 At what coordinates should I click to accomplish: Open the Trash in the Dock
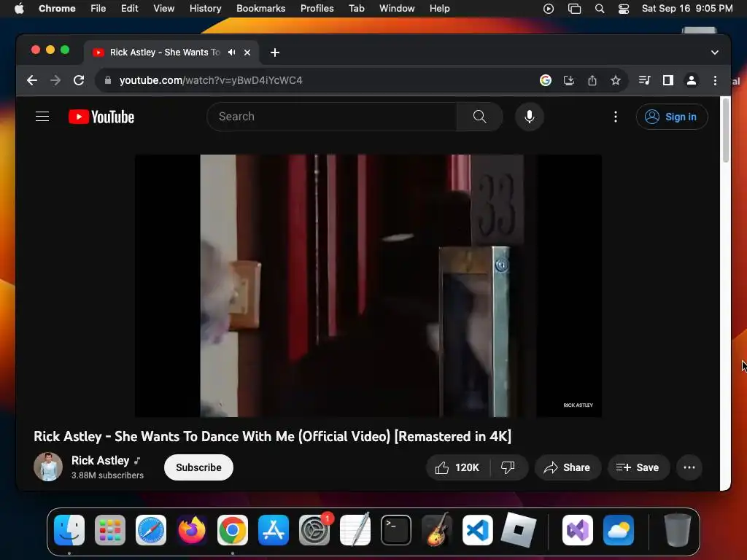point(678,530)
